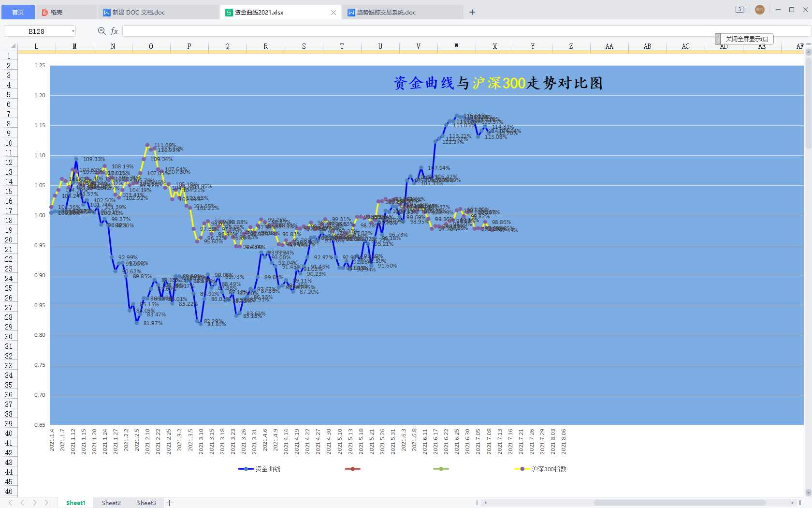812x508 pixels.
Task: Switch to Sheet3 tab
Action: pyautogui.click(x=146, y=503)
